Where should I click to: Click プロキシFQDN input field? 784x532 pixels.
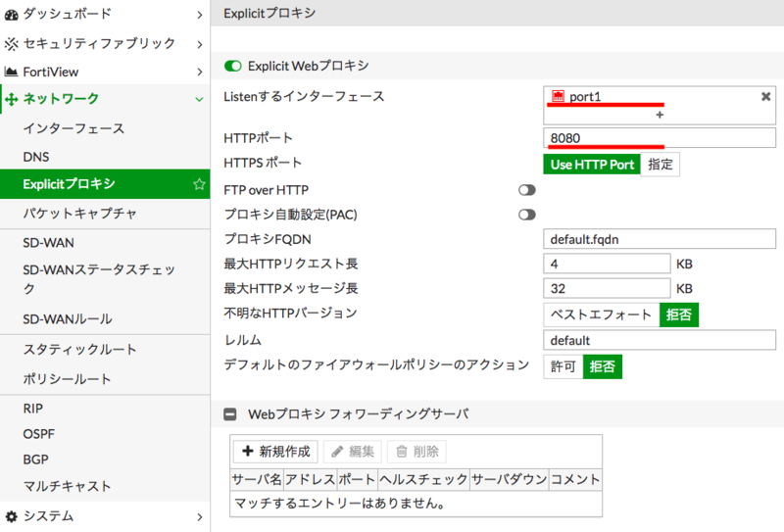point(660,239)
